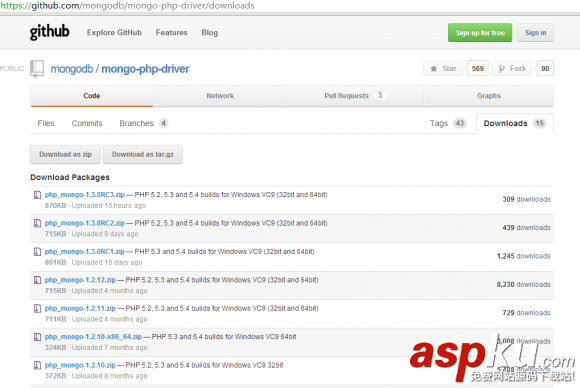Image resolution: width=580 pixels, height=388 pixels.
Task: Open the 569 stargazers count
Action: pos(478,68)
